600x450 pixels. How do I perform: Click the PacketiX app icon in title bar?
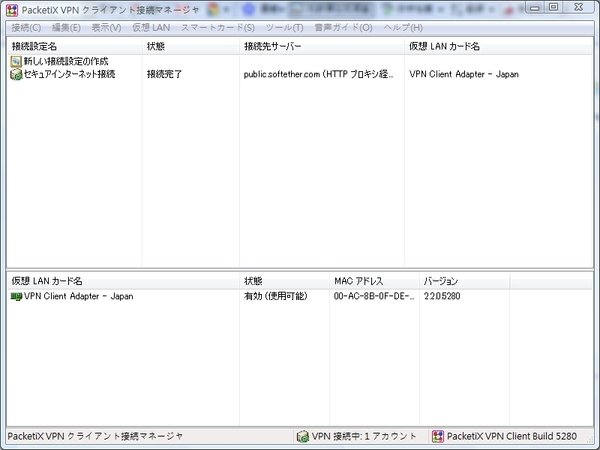12,10
